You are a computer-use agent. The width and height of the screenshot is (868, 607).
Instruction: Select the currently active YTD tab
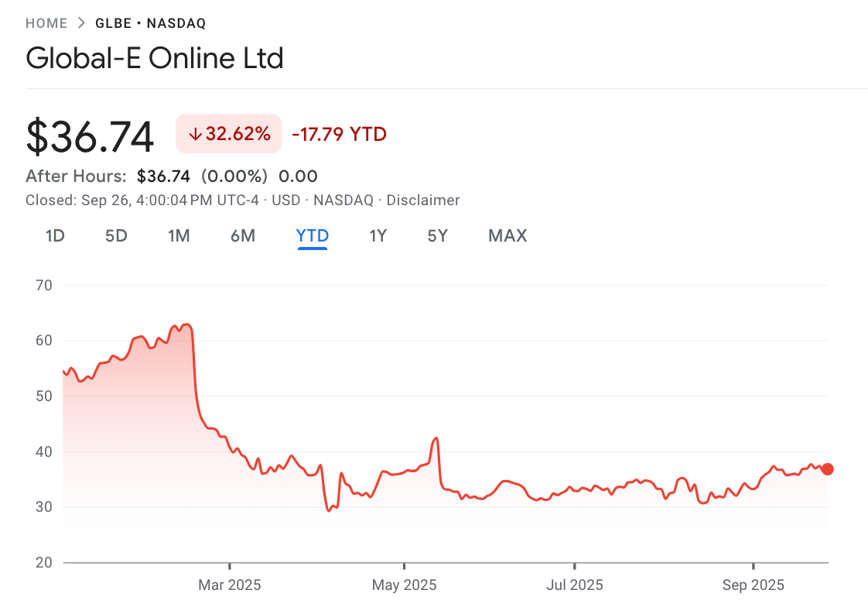(312, 235)
